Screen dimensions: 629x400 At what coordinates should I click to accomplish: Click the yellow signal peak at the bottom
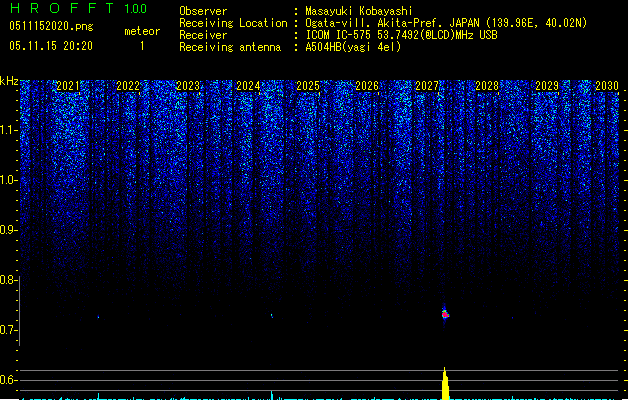pyautogui.click(x=445, y=385)
